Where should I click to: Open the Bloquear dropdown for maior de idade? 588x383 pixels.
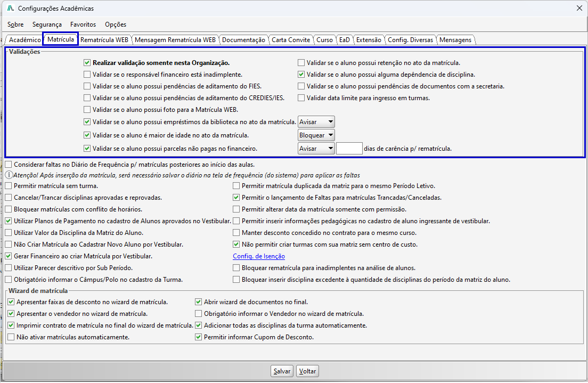pos(316,135)
